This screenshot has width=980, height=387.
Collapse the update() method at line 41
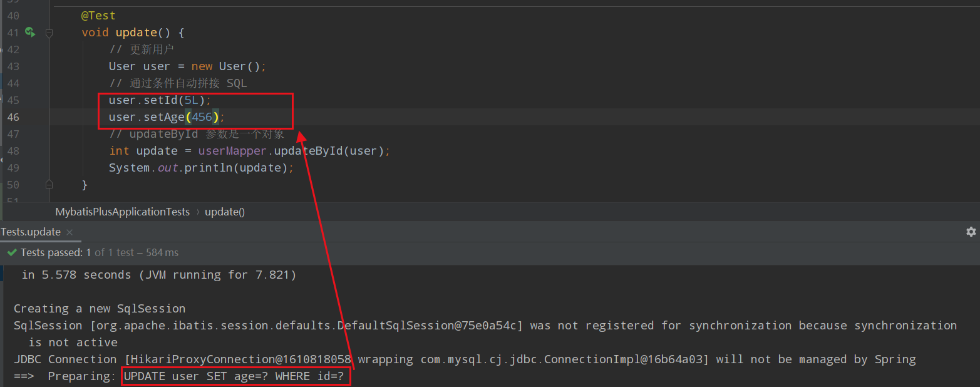point(49,33)
